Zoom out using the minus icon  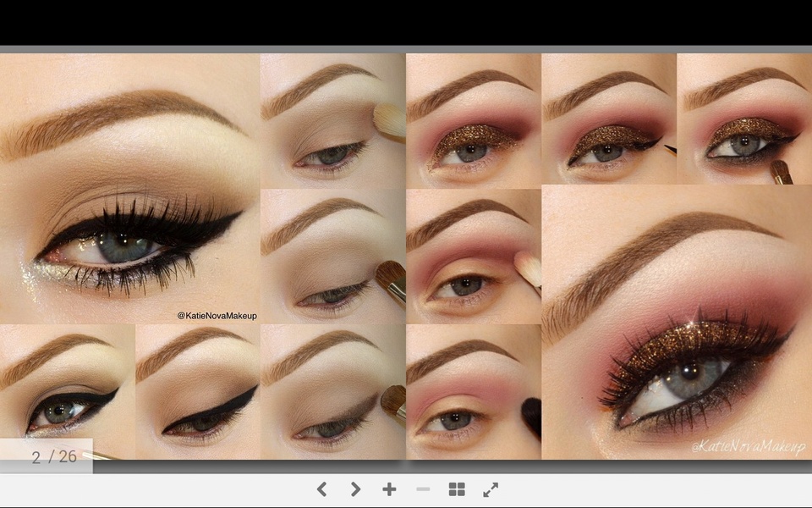tap(423, 489)
